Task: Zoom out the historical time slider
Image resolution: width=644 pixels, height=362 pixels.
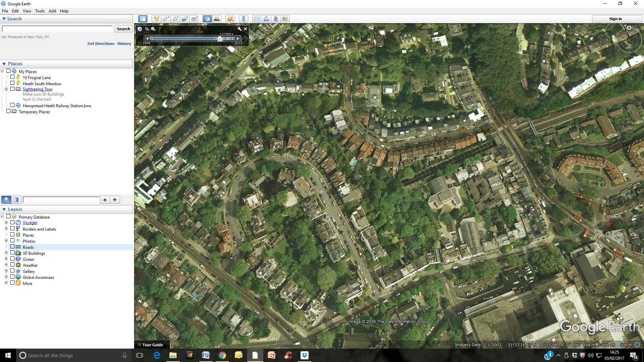Action: click(x=147, y=29)
